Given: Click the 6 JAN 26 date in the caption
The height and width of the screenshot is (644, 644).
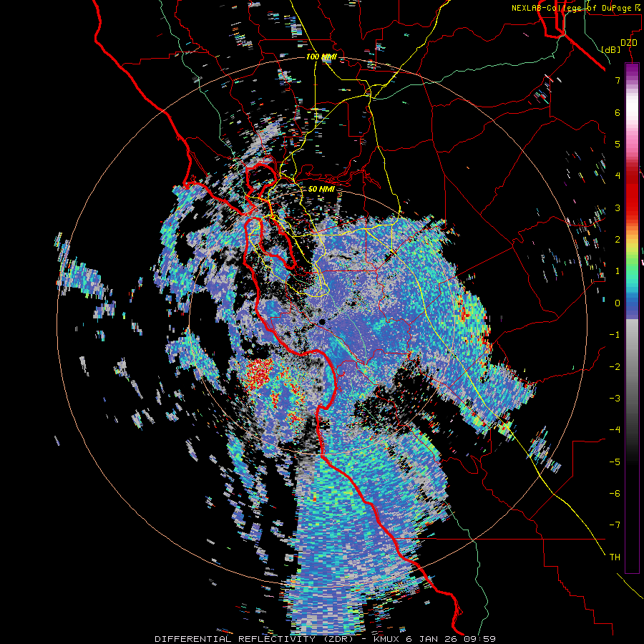Looking at the screenshot, I should tap(432, 639).
